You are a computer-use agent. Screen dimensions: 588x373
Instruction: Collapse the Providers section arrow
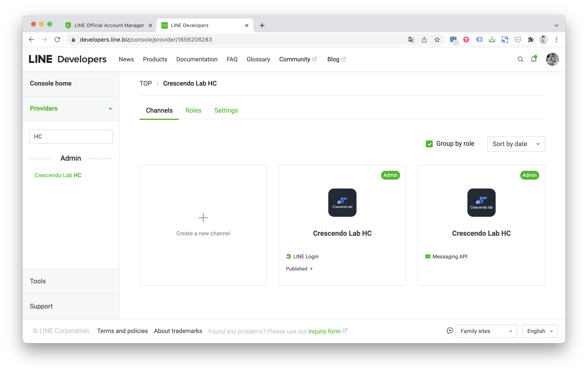pos(110,109)
